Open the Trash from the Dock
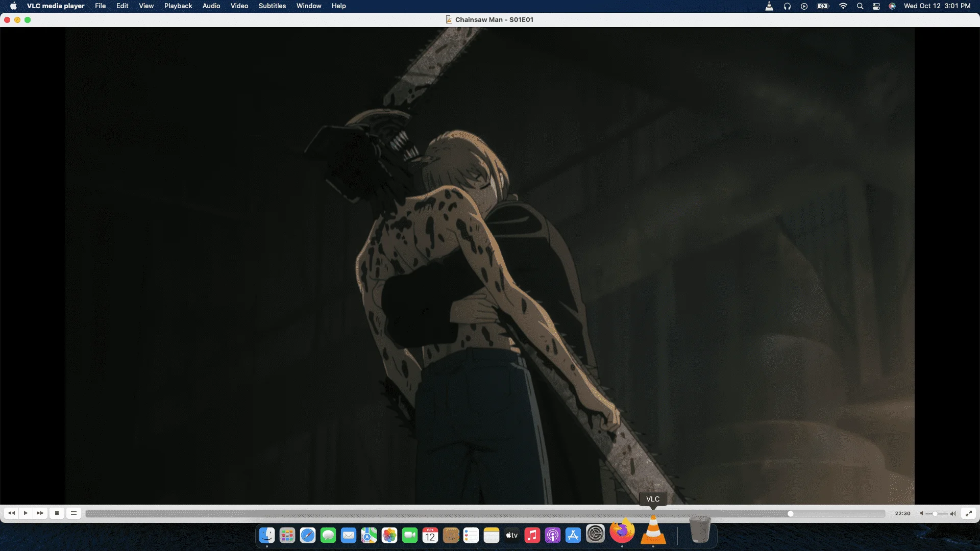 tap(700, 530)
